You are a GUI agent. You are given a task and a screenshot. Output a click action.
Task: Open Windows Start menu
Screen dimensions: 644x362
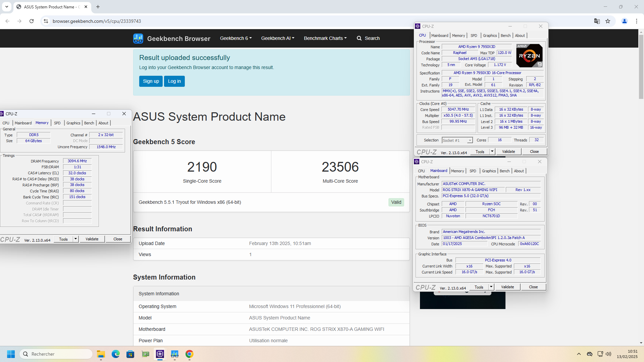pyautogui.click(x=11, y=354)
